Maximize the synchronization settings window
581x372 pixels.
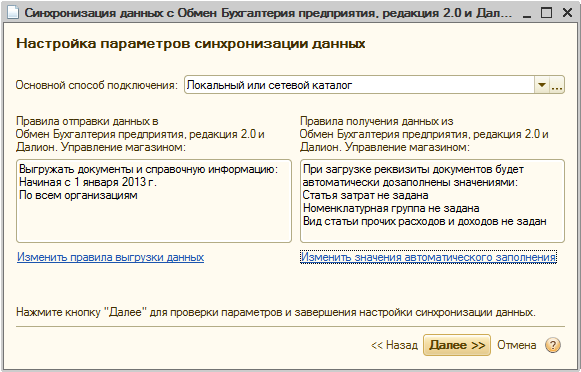pos(547,13)
